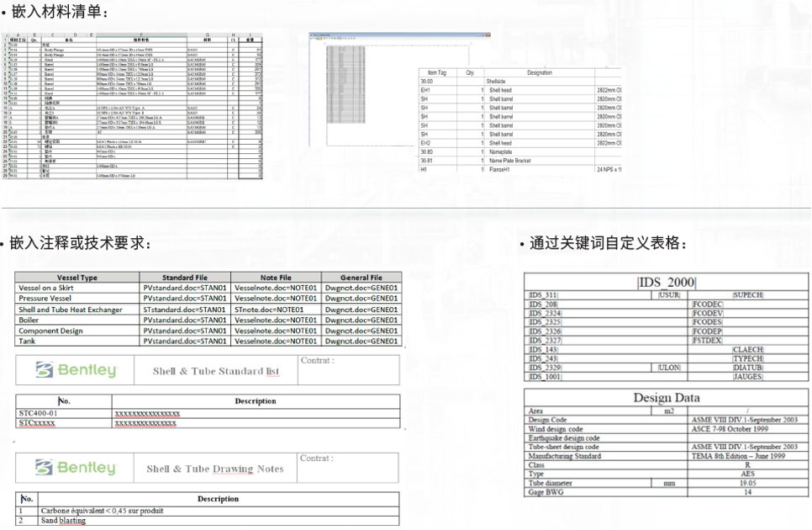Select the STC400-01 entry
The image size is (812, 530).
[x=39, y=413]
